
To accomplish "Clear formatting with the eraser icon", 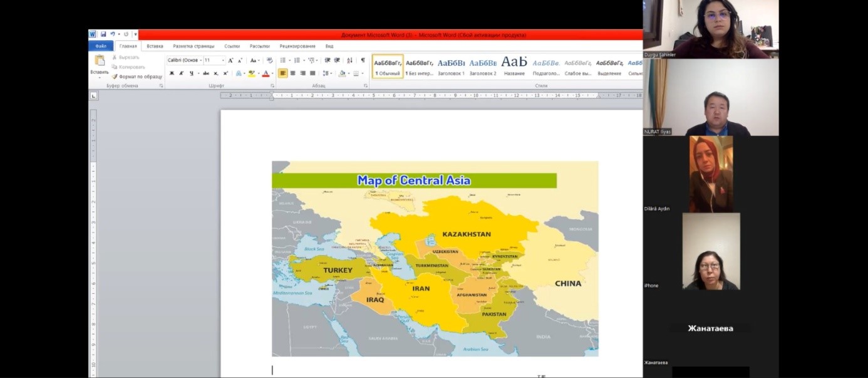I will tap(270, 60).
